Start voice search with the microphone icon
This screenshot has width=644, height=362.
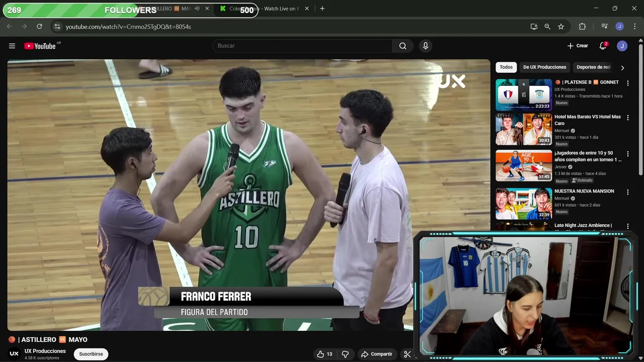426,46
